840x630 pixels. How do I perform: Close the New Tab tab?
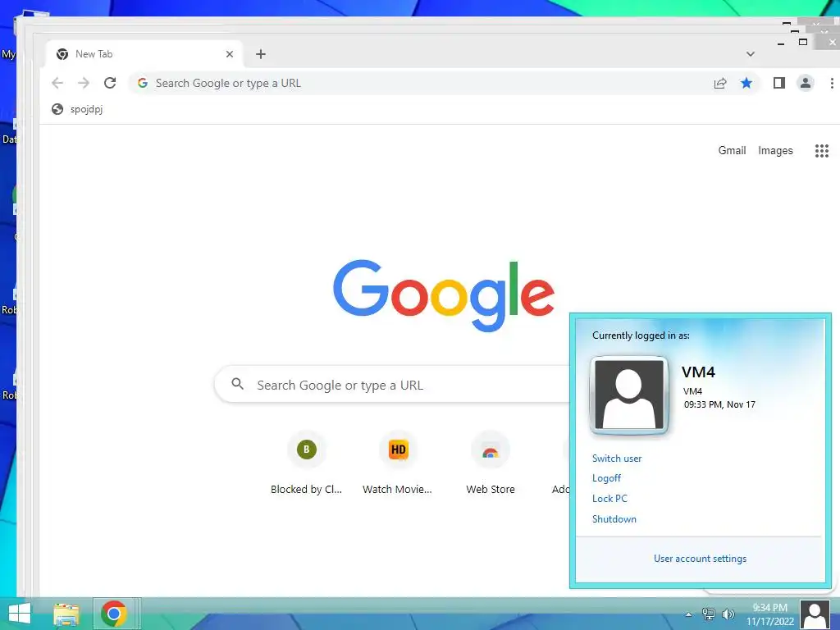(x=230, y=54)
